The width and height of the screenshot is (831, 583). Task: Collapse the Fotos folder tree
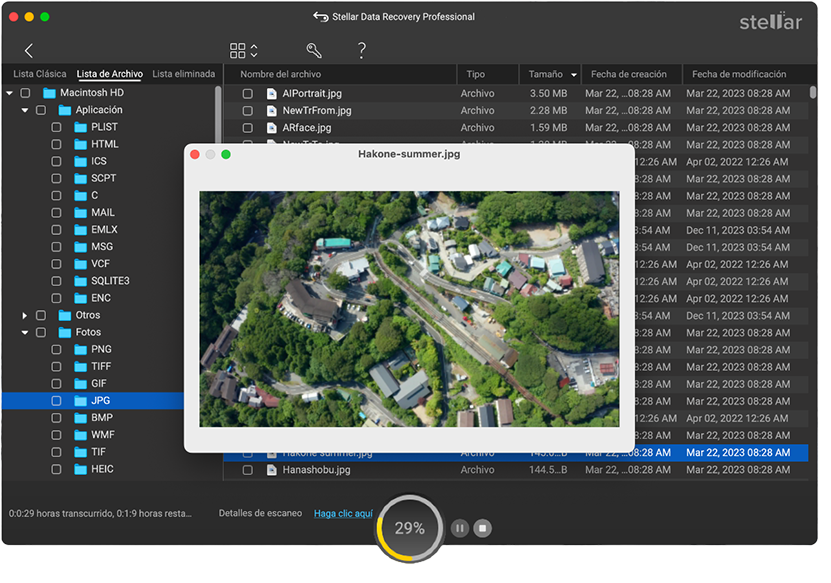click(24, 333)
